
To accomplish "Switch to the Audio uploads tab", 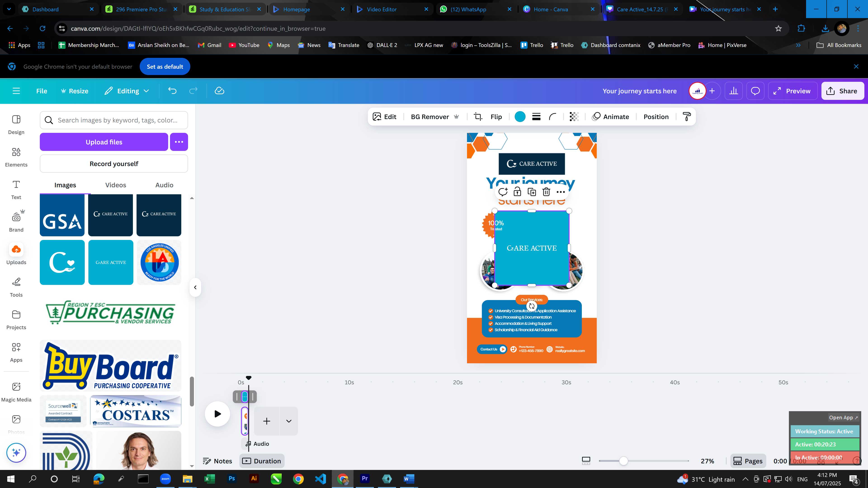I will (x=164, y=185).
